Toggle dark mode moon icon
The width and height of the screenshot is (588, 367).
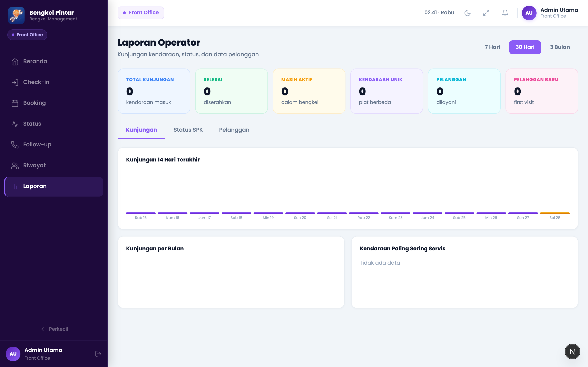pos(467,13)
